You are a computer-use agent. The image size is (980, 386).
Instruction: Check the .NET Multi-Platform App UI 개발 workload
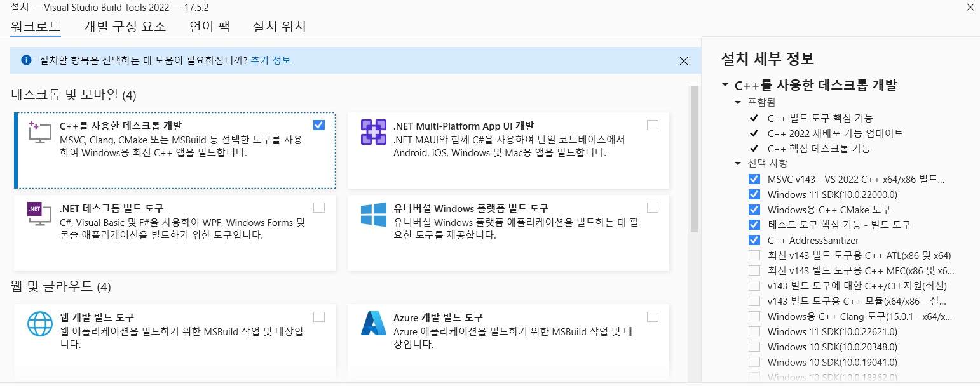coord(653,125)
